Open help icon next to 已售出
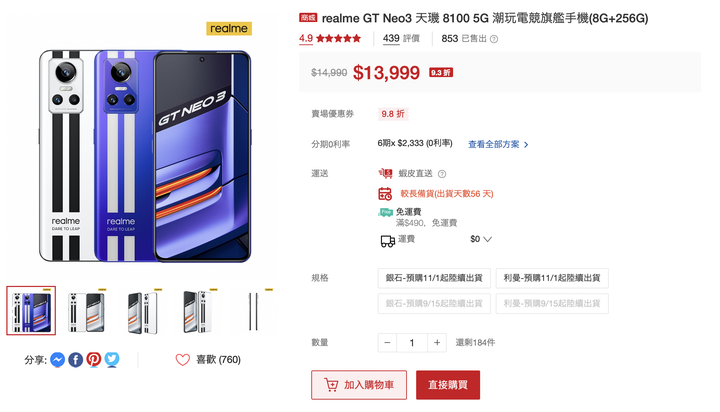The height and width of the screenshot is (412, 720). 494,39
